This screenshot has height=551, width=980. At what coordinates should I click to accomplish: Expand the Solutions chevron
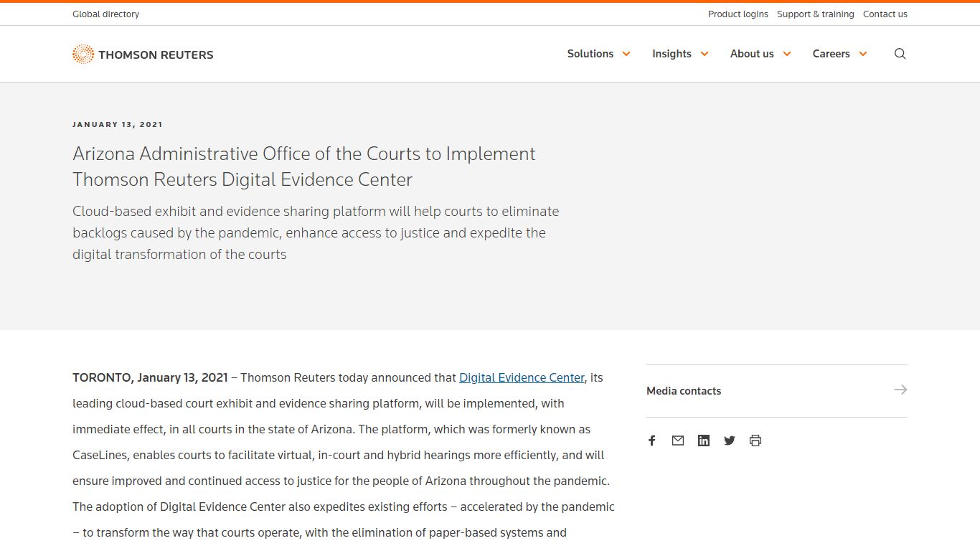626,54
